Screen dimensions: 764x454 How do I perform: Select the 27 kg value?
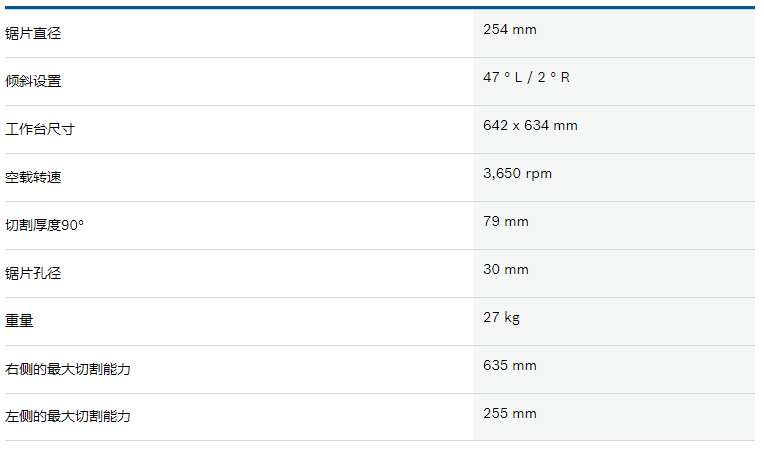click(501, 318)
